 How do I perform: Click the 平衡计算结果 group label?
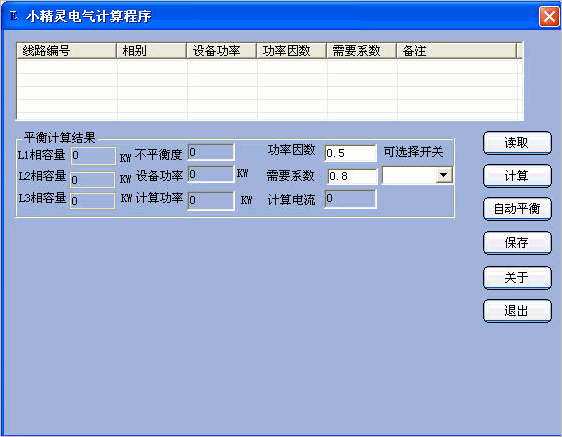pos(59,138)
